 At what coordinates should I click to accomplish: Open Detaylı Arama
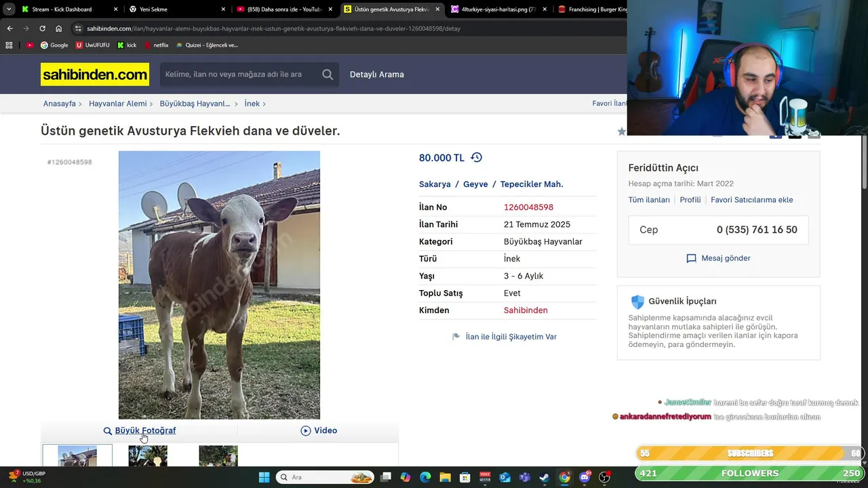[376, 75]
